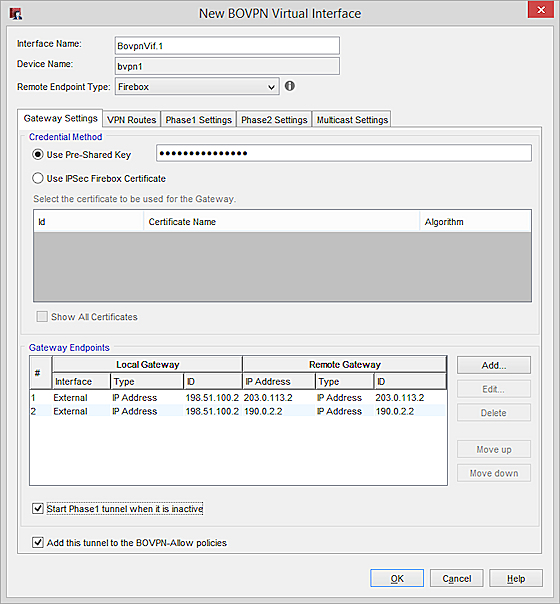Open the VPN Routes tab
560x604 pixels.
[x=132, y=120]
